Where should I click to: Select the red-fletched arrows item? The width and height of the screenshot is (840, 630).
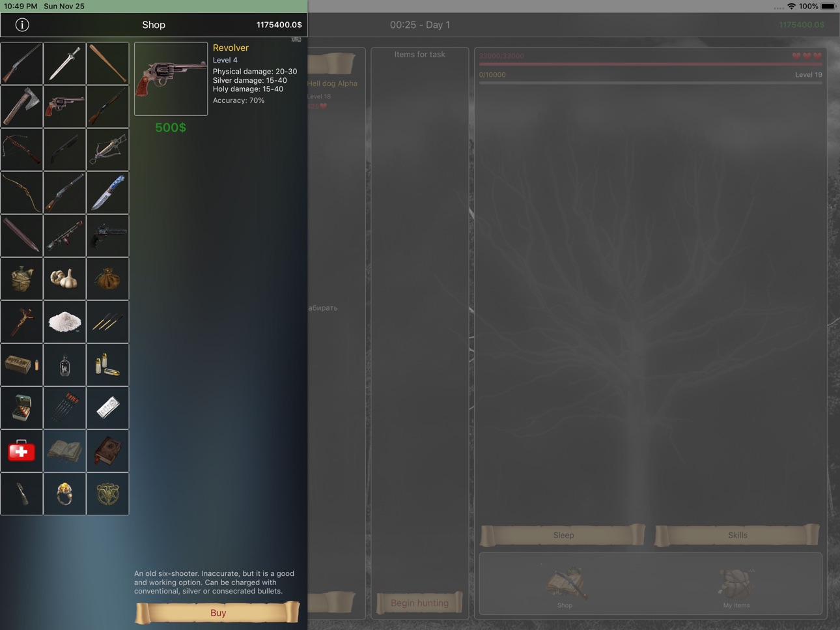64,407
